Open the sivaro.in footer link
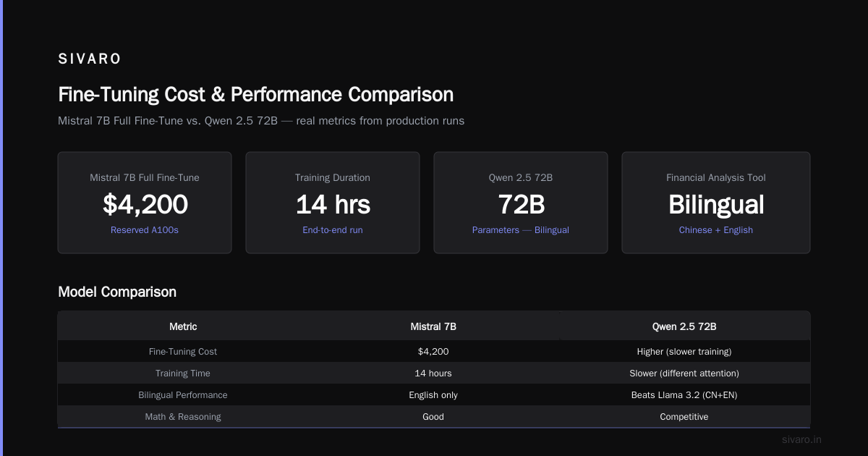 [802, 439]
